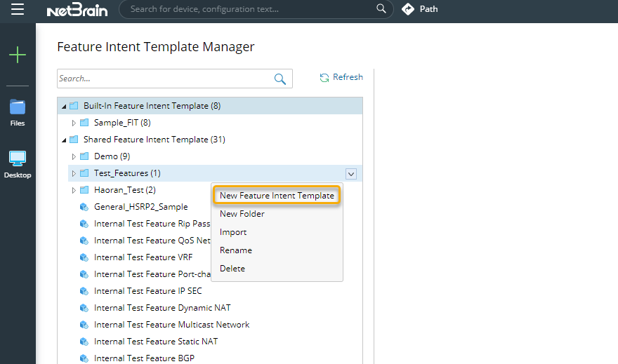
Task: Choose New Feature Intent Template menu entry
Action: coord(277,196)
